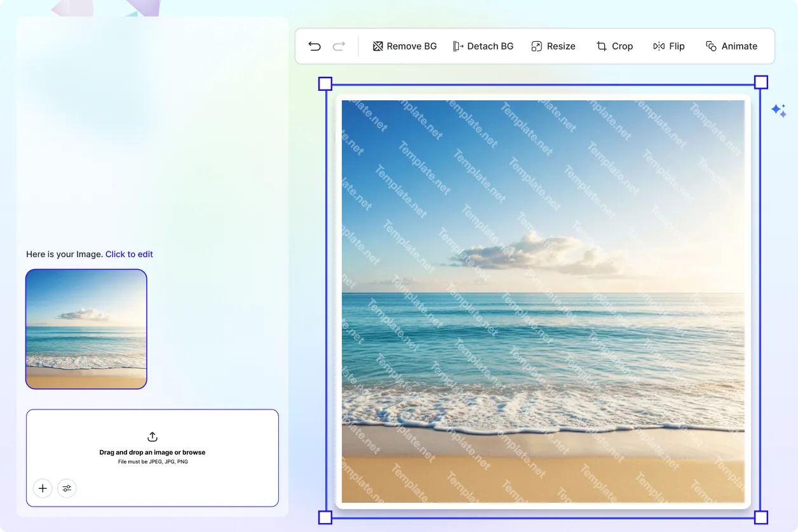
Task: Click the bottom-right selection handle
Action: [761, 517]
